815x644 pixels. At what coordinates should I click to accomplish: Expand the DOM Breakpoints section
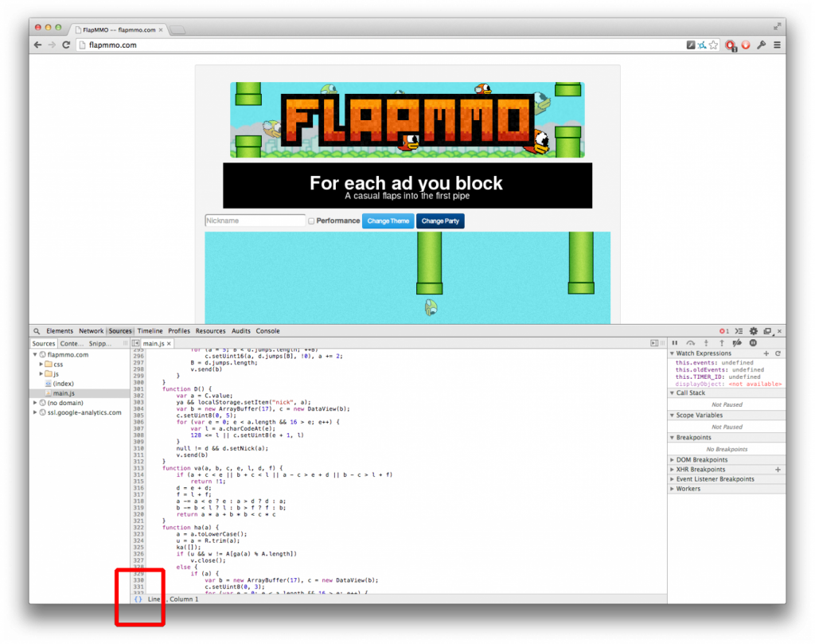(672, 460)
